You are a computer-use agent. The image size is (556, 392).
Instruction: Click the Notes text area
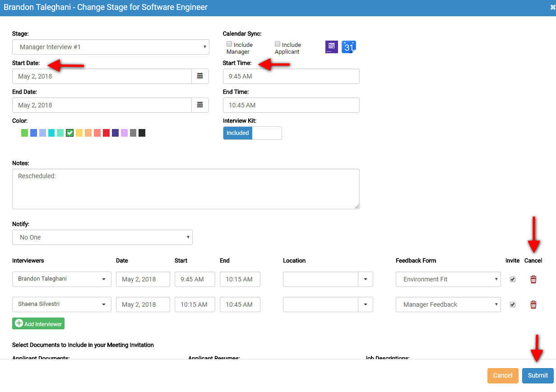click(x=186, y=189)
